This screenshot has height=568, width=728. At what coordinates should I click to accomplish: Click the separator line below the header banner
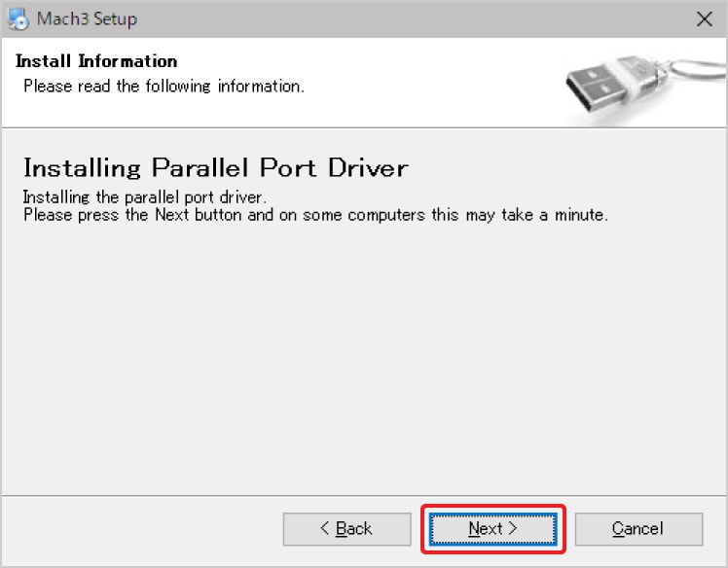[364, 127]
